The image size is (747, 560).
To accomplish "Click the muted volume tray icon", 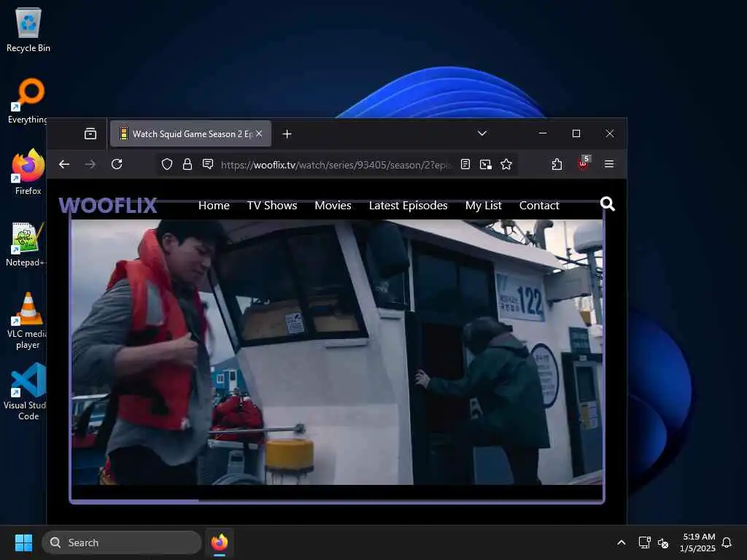I will point(662,542).
